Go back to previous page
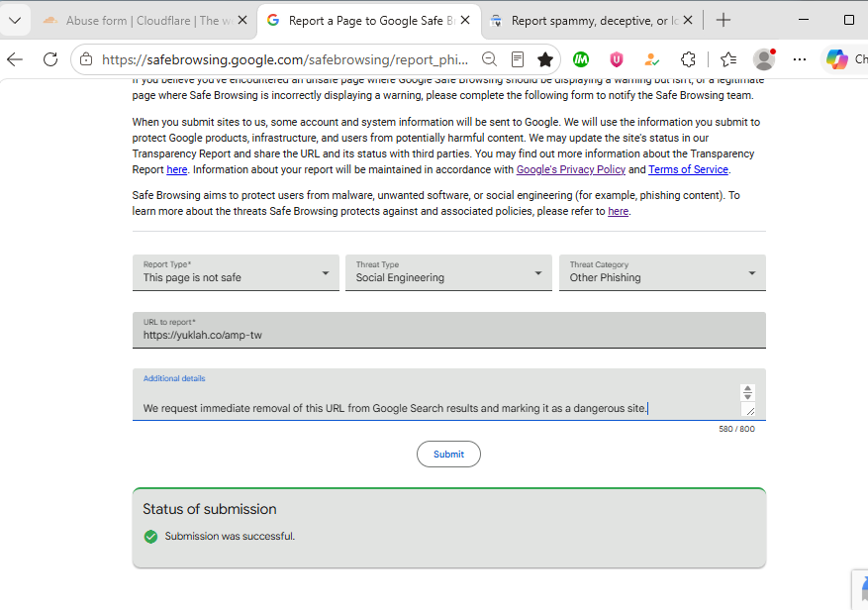The image size is (868, 610). pos(15,59)
